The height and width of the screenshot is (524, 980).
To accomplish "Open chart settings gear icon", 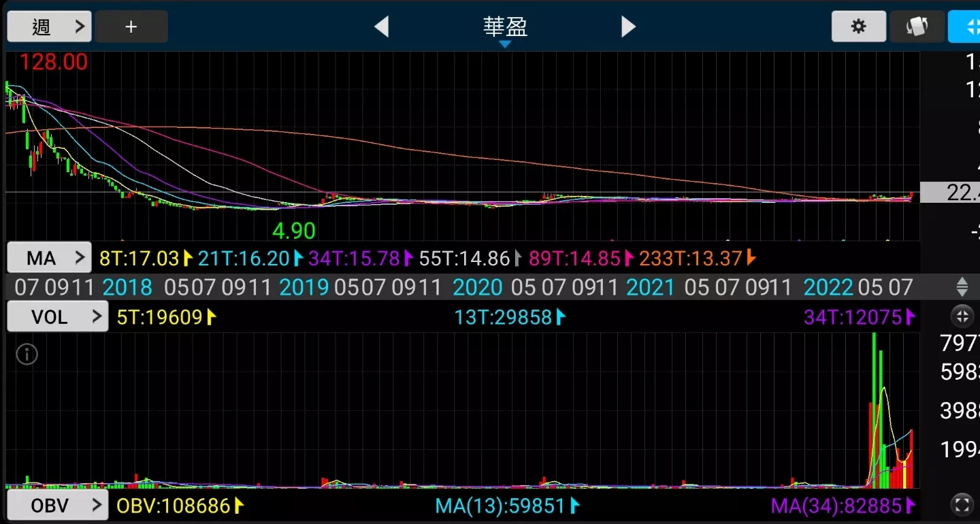I will point(858,27).
